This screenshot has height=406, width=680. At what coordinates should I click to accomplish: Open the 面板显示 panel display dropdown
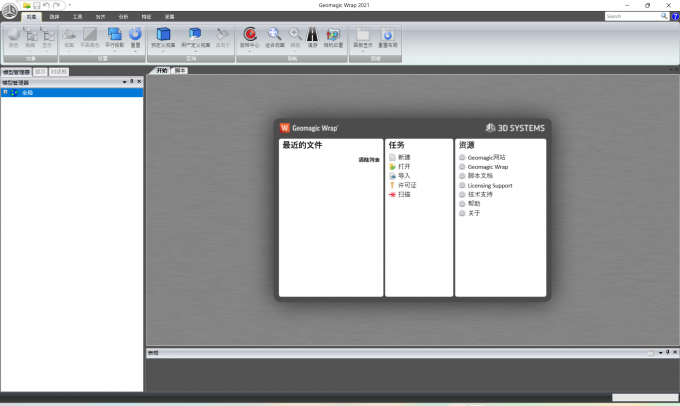click(x=363, y=51)
